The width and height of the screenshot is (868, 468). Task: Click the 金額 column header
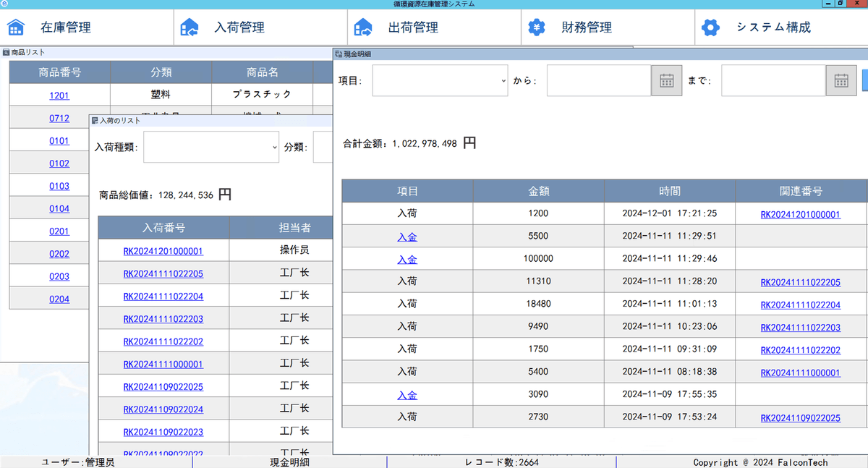tap(539, 192)
